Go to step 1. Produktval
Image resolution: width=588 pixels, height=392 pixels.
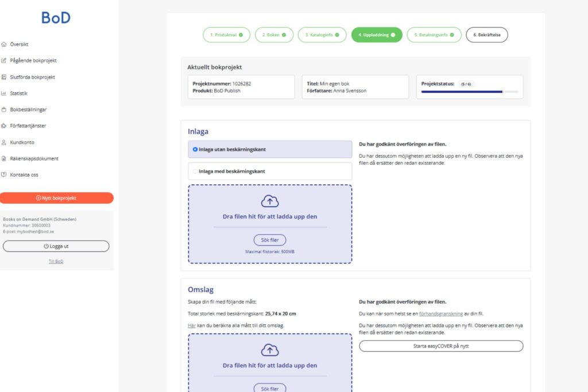tap(226, 35)
